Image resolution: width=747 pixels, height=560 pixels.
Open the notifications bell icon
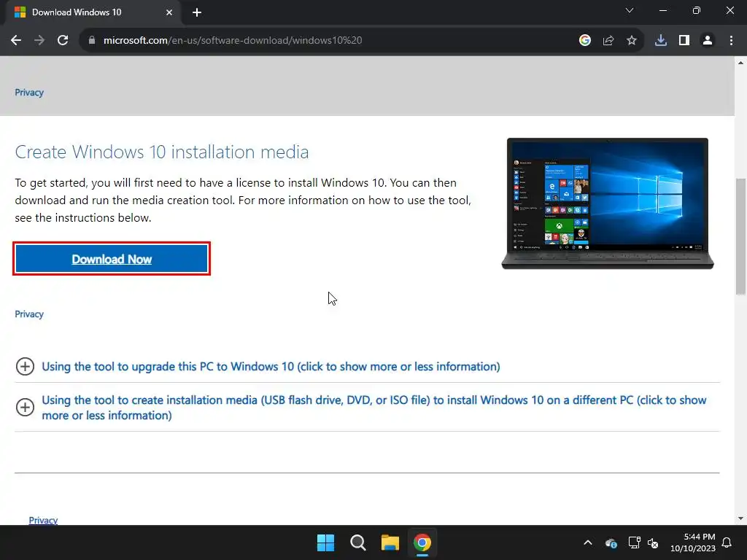(727, 542)
